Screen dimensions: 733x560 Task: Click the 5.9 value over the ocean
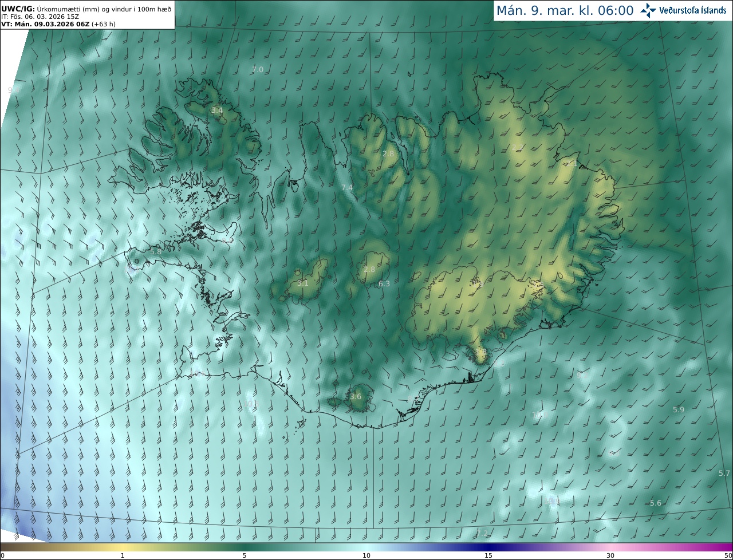point(679,409)
